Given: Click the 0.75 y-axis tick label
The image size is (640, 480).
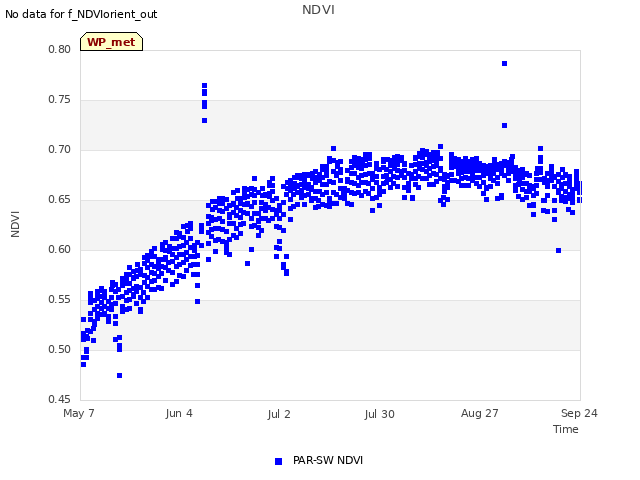Looking at the screenshot, I should point(60,100).
